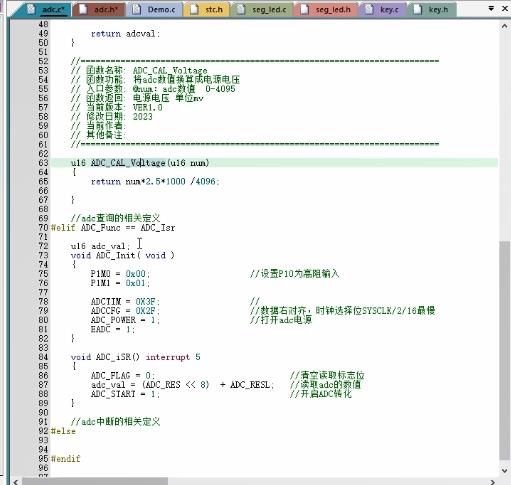Open the seg_led.h tab
Viewport: 511px width, 485px height.
pyautogui.click(x=327, y=9)
